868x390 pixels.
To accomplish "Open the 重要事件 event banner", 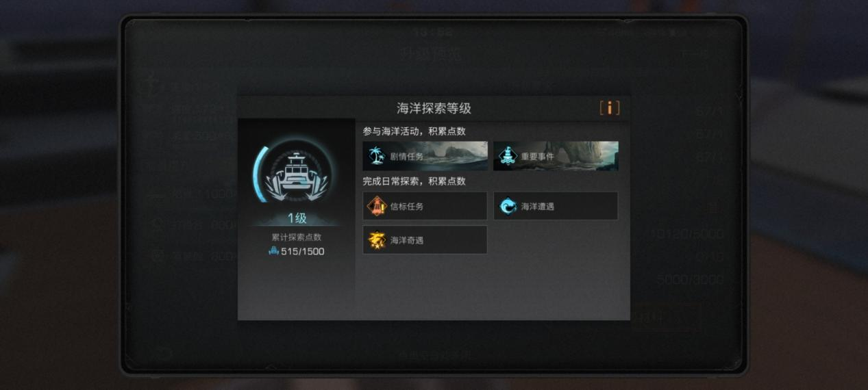I will coord(556,156).
